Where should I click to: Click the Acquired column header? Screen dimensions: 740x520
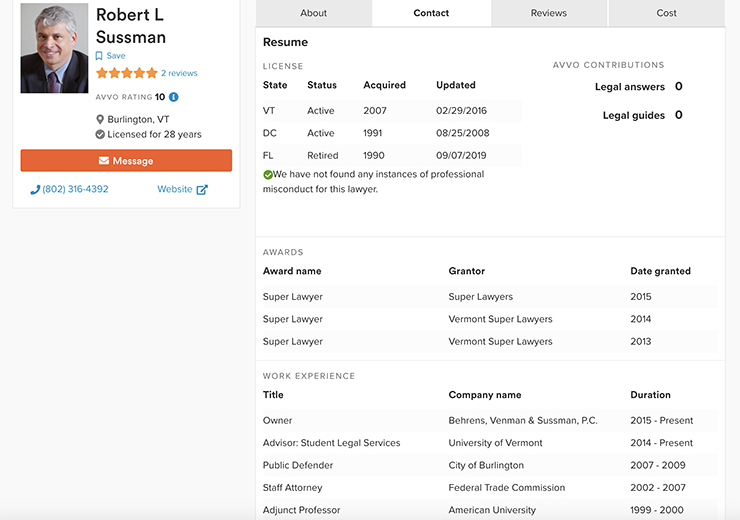click(x=384, y=85)
